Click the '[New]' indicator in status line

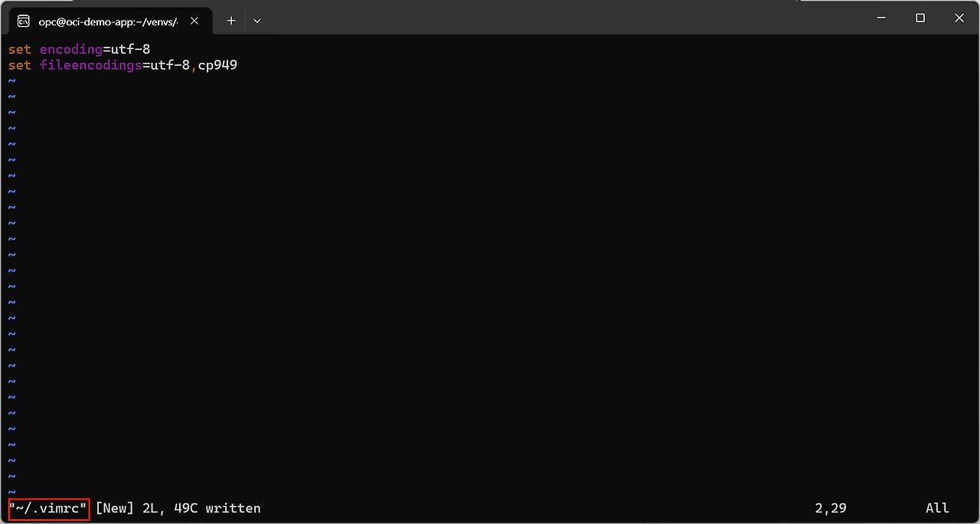tap(115, 508)
